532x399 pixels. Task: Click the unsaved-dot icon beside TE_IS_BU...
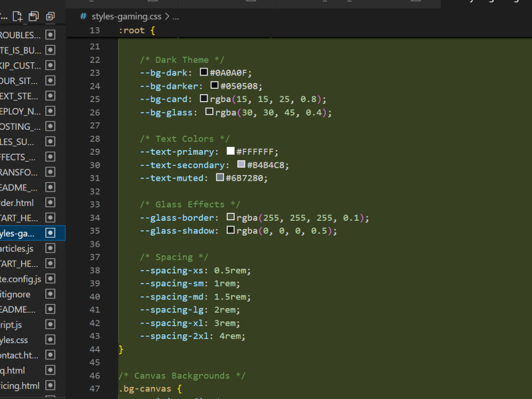pos(50,50)
